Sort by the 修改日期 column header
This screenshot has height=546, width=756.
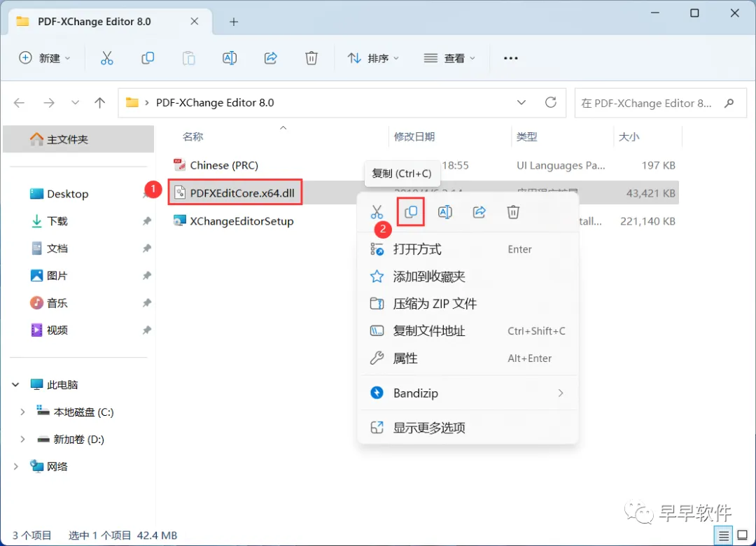[x=414, y=137]
